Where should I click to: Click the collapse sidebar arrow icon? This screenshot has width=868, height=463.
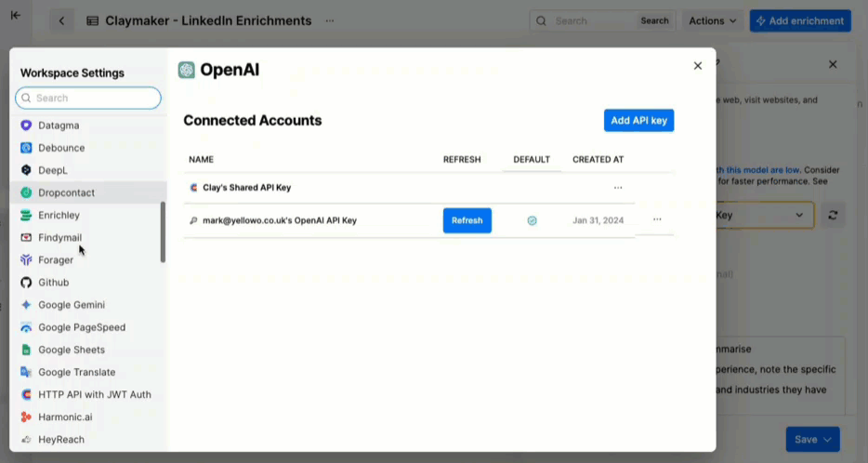16,16
